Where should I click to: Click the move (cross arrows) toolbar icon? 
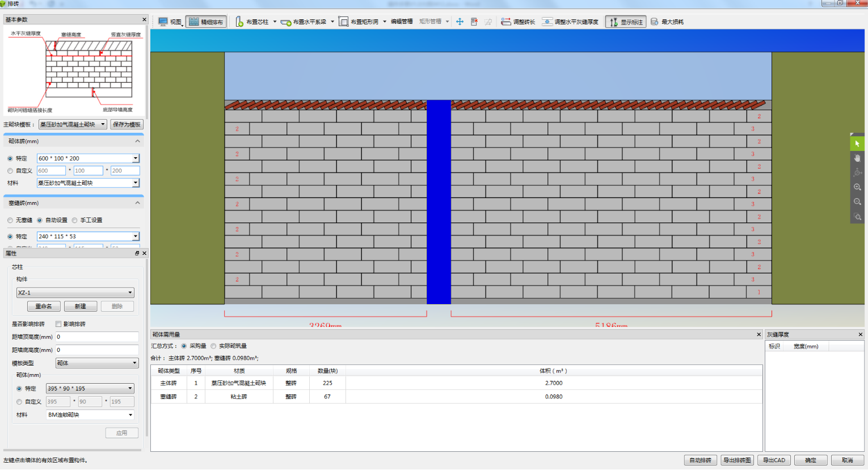point(460,22)
